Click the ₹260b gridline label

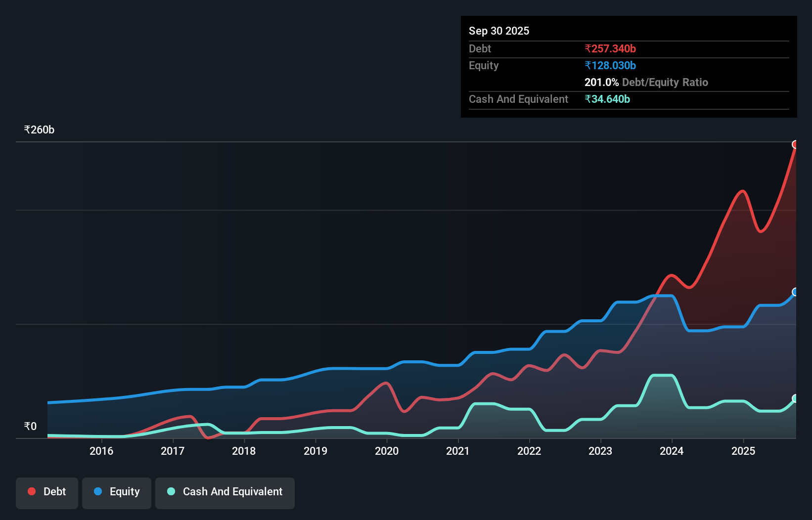pos(39,130)
